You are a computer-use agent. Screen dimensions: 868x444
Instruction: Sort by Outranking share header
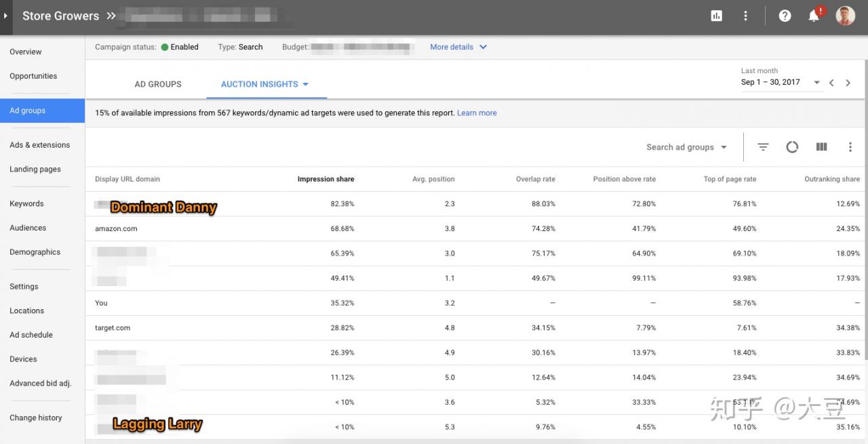click(832, 179)
